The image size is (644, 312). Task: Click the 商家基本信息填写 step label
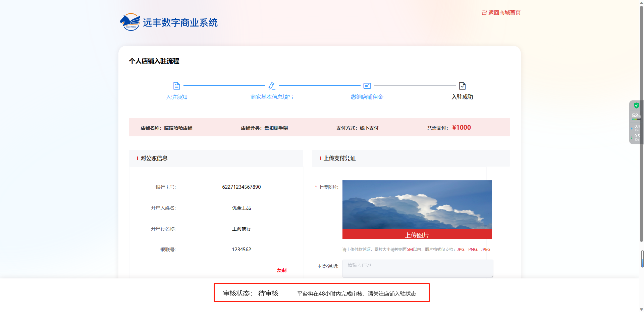coord(272,97)
